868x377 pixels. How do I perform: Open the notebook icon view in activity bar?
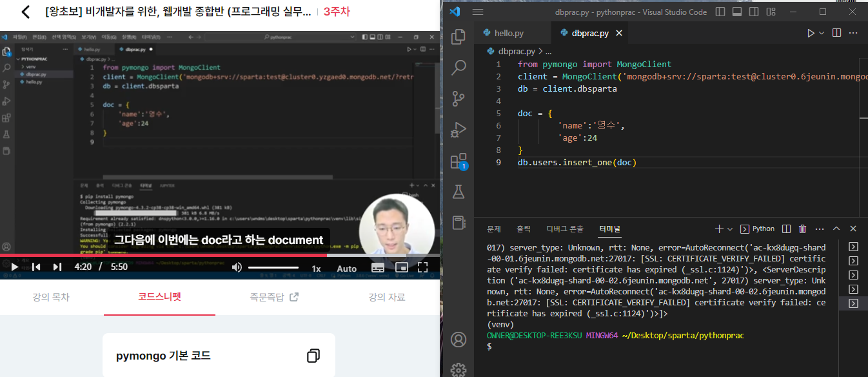tap(459, 222)
